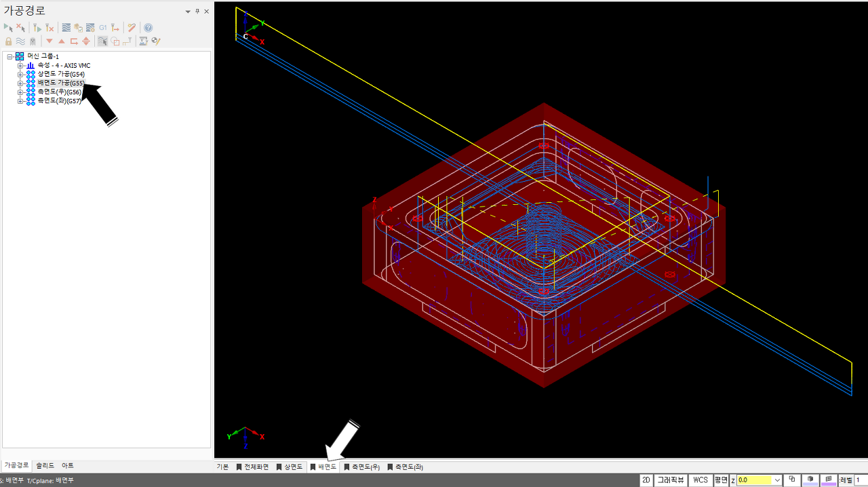Pin the 가공경로 panel
Screen dimensions: 868x487
[197, 12]
